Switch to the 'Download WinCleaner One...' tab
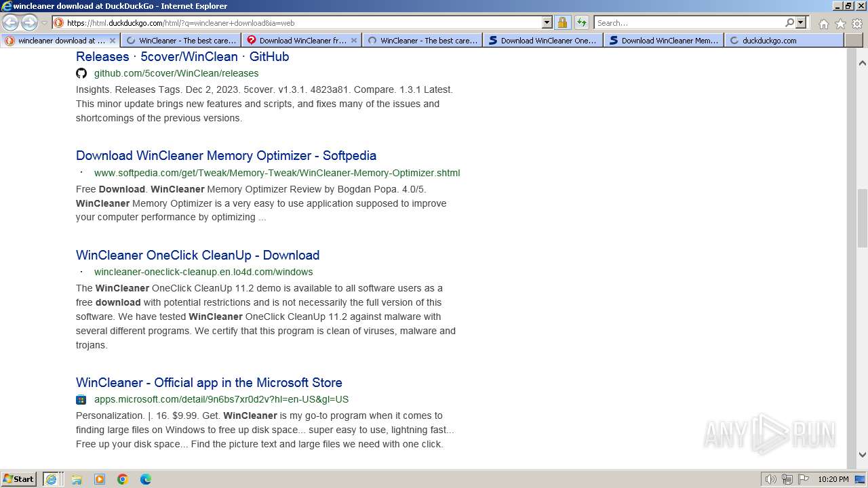 tap(544, 41)
